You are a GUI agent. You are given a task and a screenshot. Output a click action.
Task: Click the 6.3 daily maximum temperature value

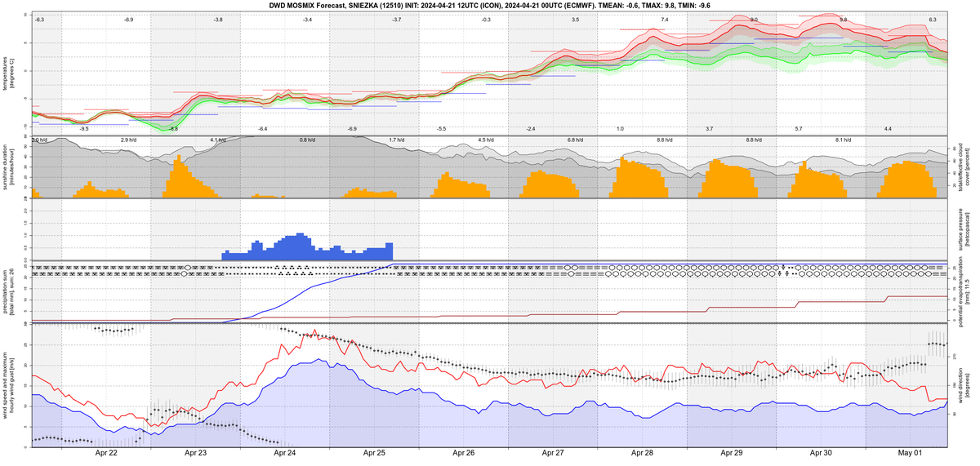coord(933,19)
